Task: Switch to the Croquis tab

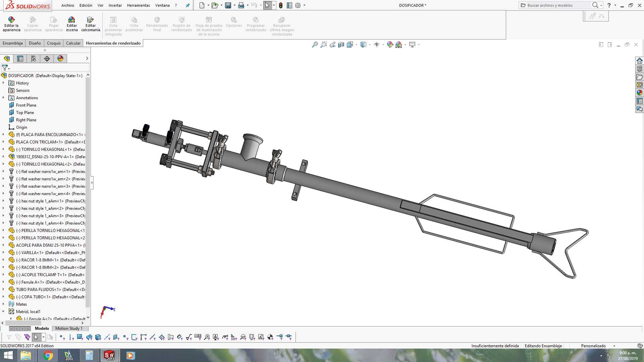Action: click(54, 43)
